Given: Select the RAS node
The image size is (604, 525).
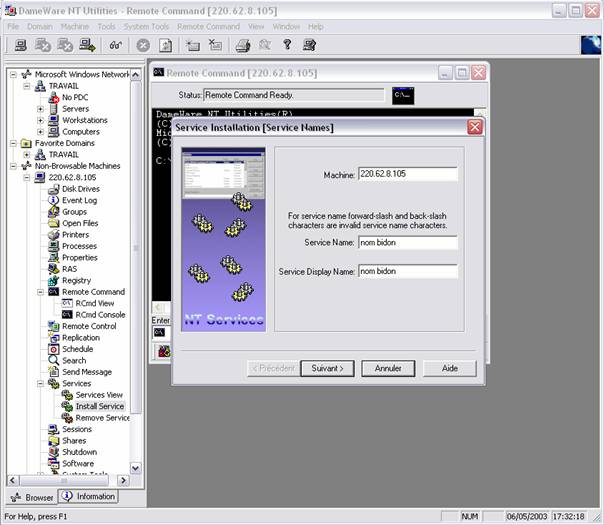Looking at the screenshot, I should click(x=69, y=269).
